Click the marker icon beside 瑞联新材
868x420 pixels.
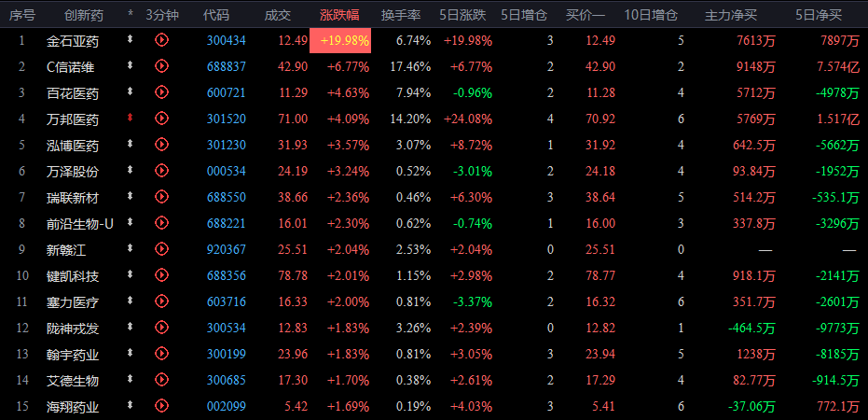pos(131,196)
